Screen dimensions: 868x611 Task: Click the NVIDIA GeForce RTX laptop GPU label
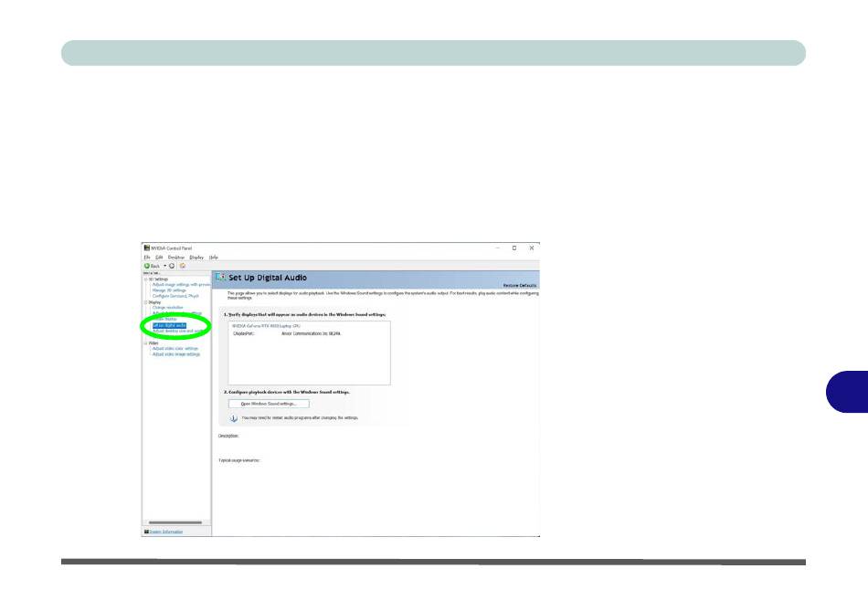[266, 326]
